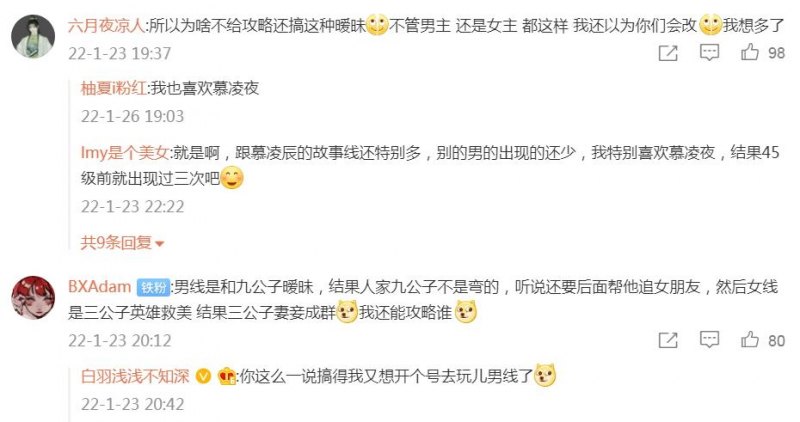Image resolution: width=800 pixels, height=422 pixels.
Task: Open 六月夜凉人's profile avatar
Action: (33, 36)
